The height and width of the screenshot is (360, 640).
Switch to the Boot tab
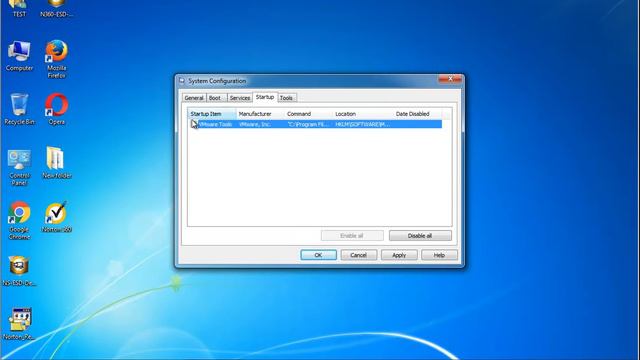[x=216, y=98]
